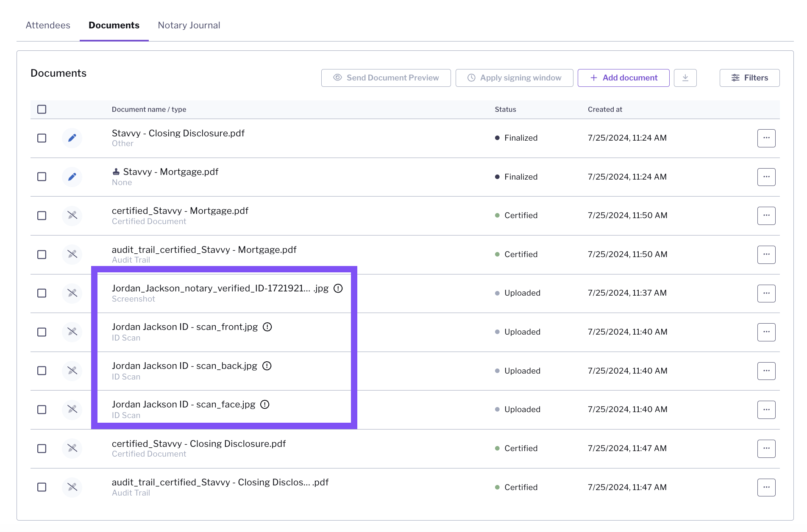Click the 7/25/2024, 11:37 AM timestamp

pyautogui.click(x=627, y=293)
